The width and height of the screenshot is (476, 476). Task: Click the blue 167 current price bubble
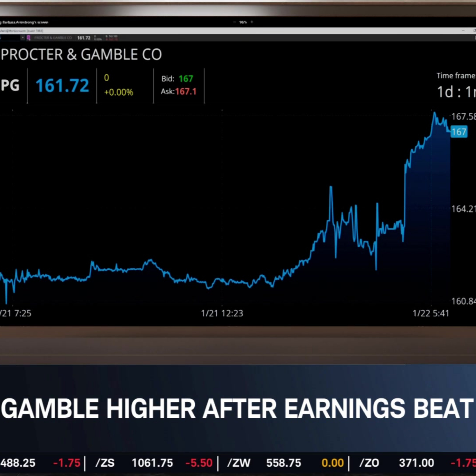tap(459, 132)
